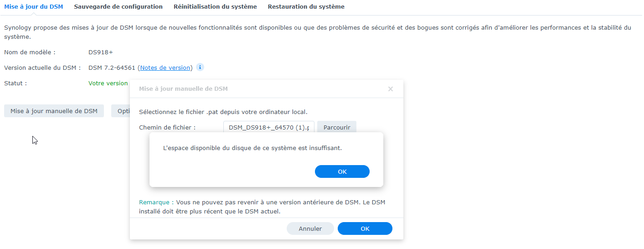The height and width of the screenshot is (249, 644).
Task: Select the Restauration du système tab
Action: 306,7
